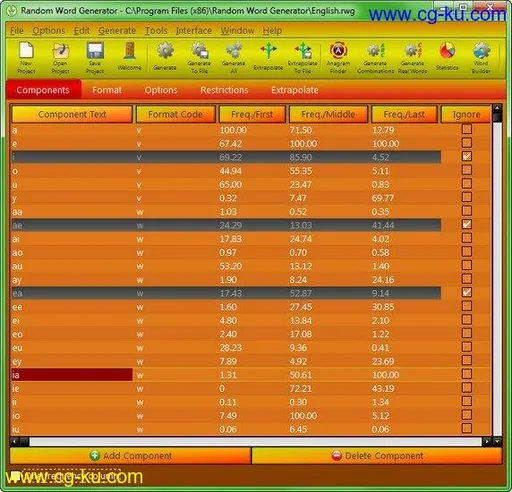Click the Add Component button
The image size is (512, 492).
(130, 456)
